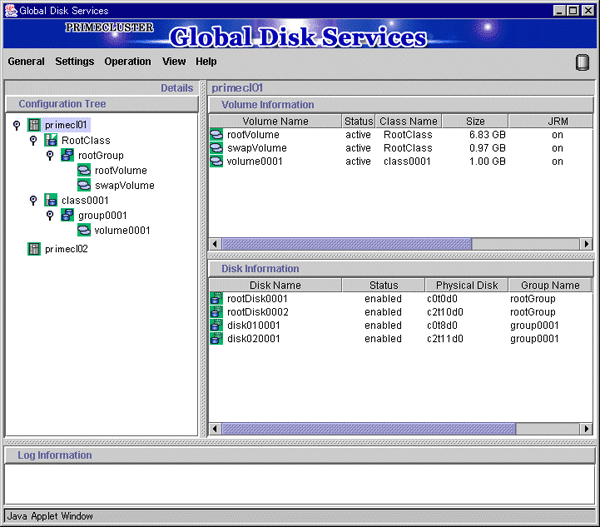This screenshot has width=600, height=527.
Task: Click the Disk Name column header
Action: 275,285
